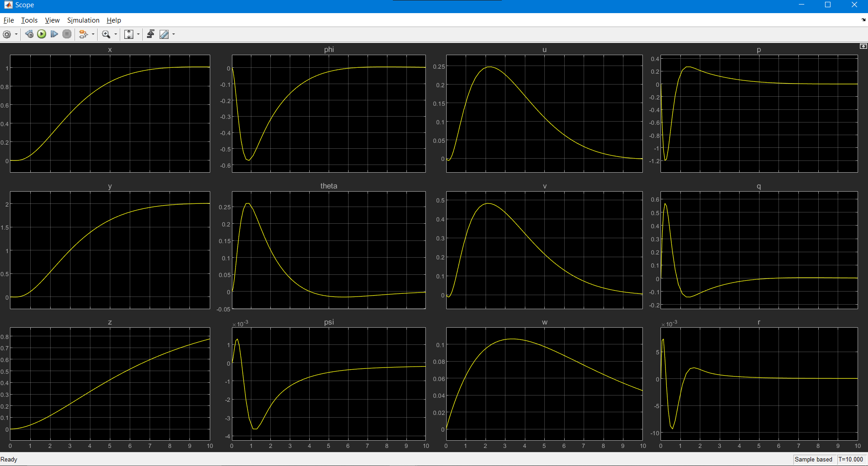The height and width of the screenshot is (466, 868).
Task: Open the measurements dropdown arrow
Action: click(x=174, y=34)
